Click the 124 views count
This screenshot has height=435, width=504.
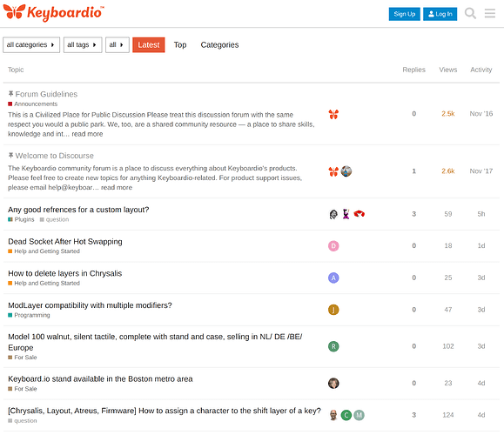[x=447, y=415]
